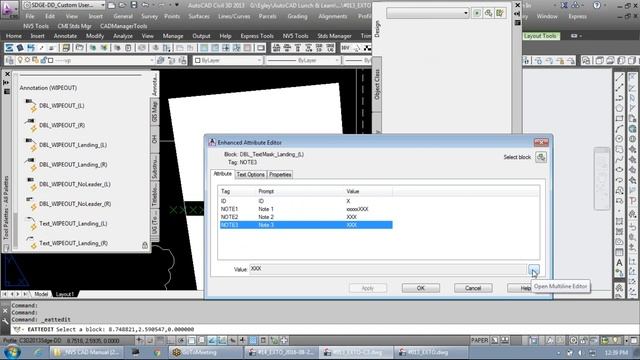Image resolution: width=640 pixels, height=360 pixels.
Task: Click the Undo arrow in quick access toolbar
Action: pyautogui.click(x=145, y=5)
